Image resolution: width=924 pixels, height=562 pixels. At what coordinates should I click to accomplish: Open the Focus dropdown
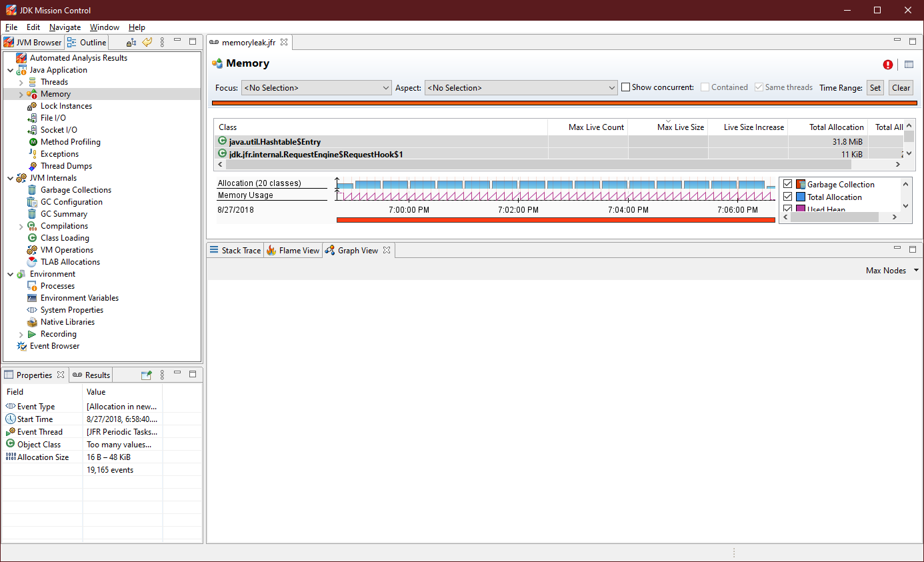click(x=316, y=88)
